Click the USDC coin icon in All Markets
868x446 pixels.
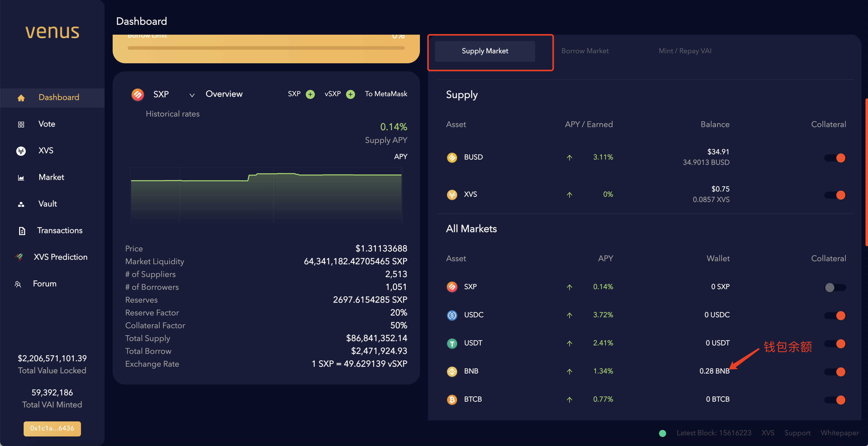[452, 315]
